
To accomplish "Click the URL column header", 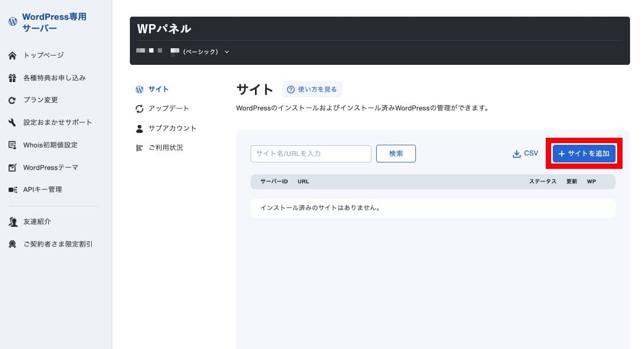I will [303, 182].
